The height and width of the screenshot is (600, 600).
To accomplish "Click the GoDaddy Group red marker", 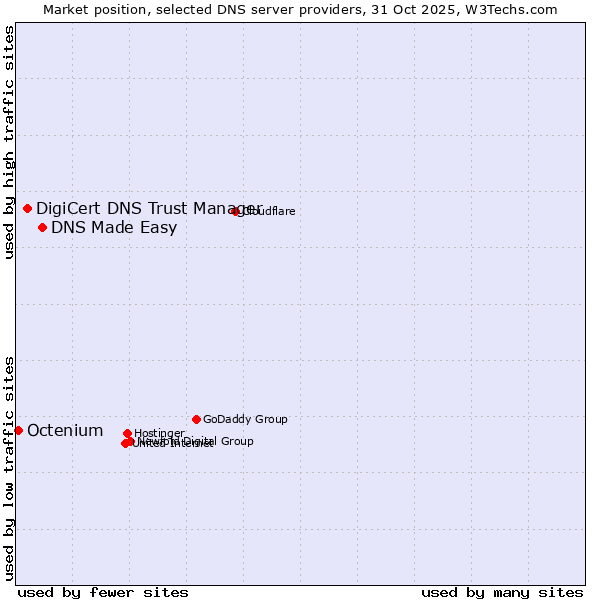I will click(196, 419).
